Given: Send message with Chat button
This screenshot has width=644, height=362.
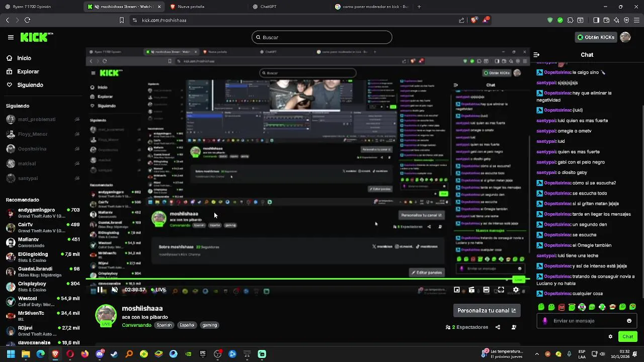Looking at the screenshot, I should coord(628,336).
